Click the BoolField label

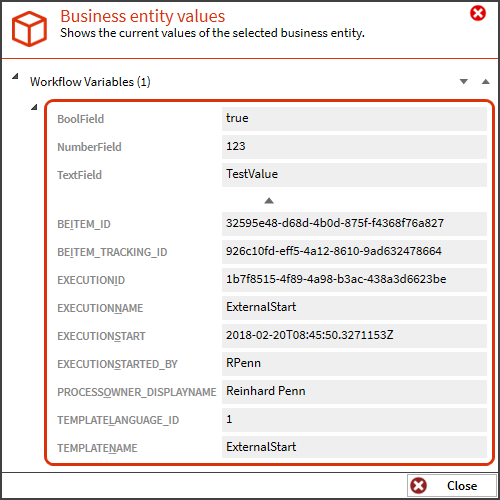(81, 119)
